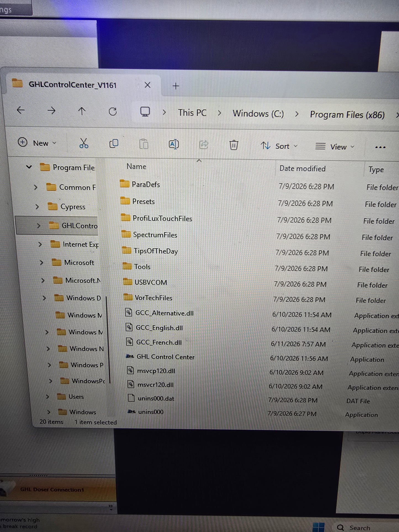Click the taskbar Search box

(x=366, y=528)
